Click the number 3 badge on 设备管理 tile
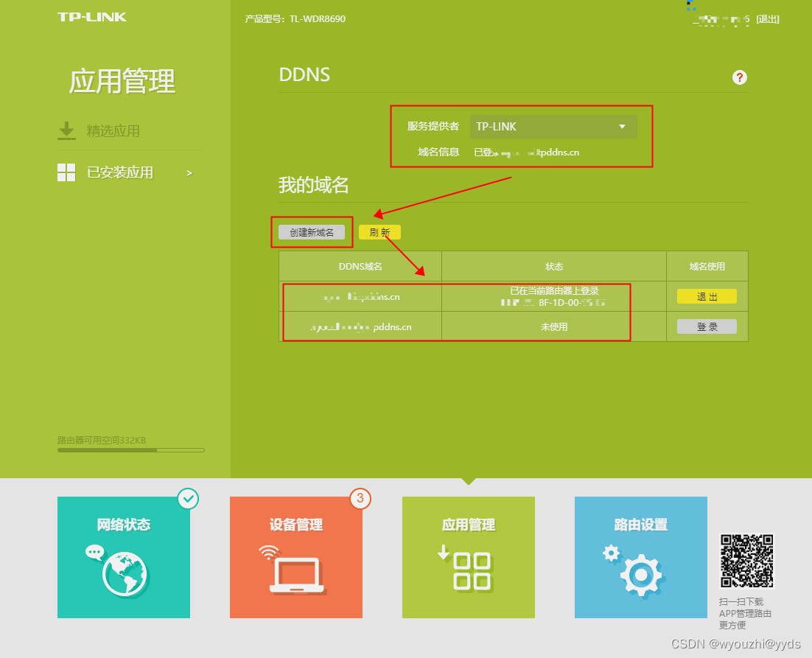The width and height of the screenshot is (812, 658). [360, 499]
